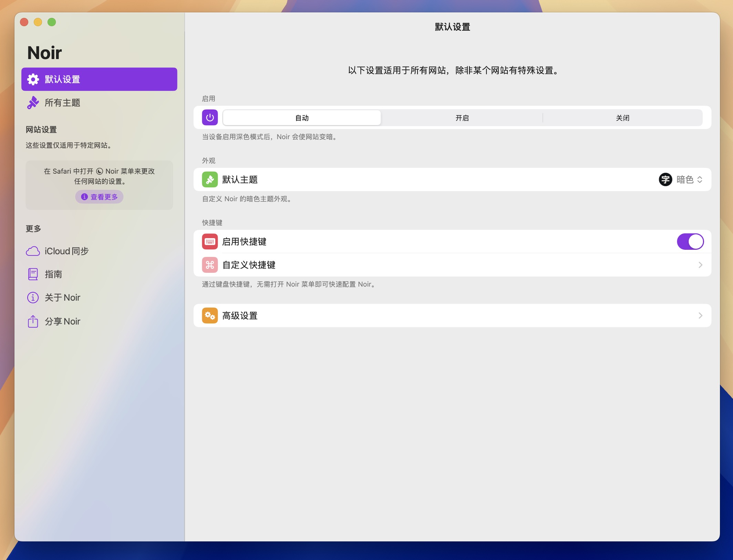Toggle off 启用快捷键 switch
The height and width of the screenshot is (560, 733).
point(690,241)
